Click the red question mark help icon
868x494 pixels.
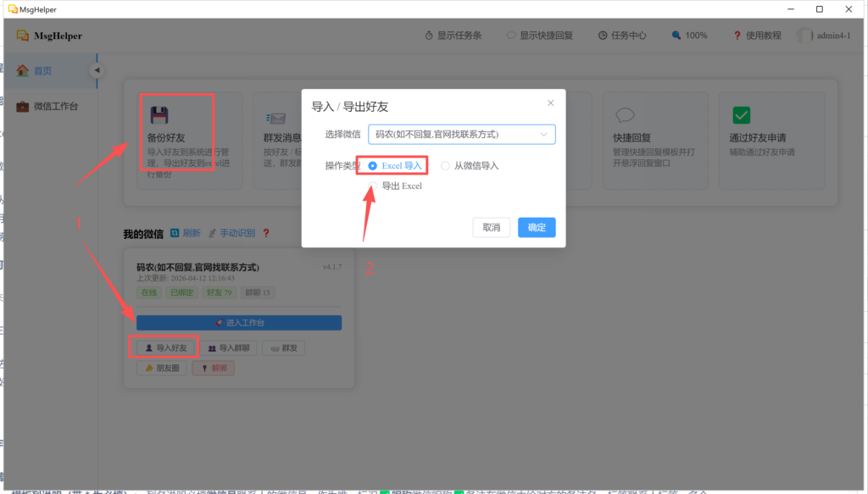tap(265, 233)
